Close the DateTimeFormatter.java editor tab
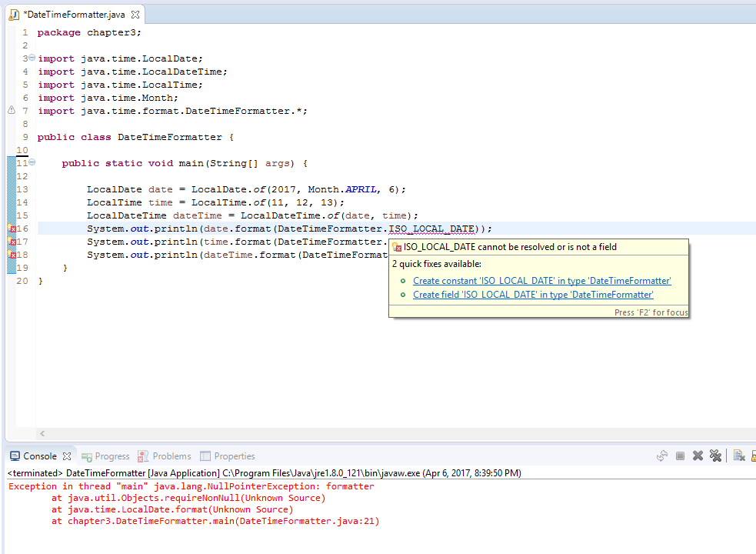 point(135,15)
